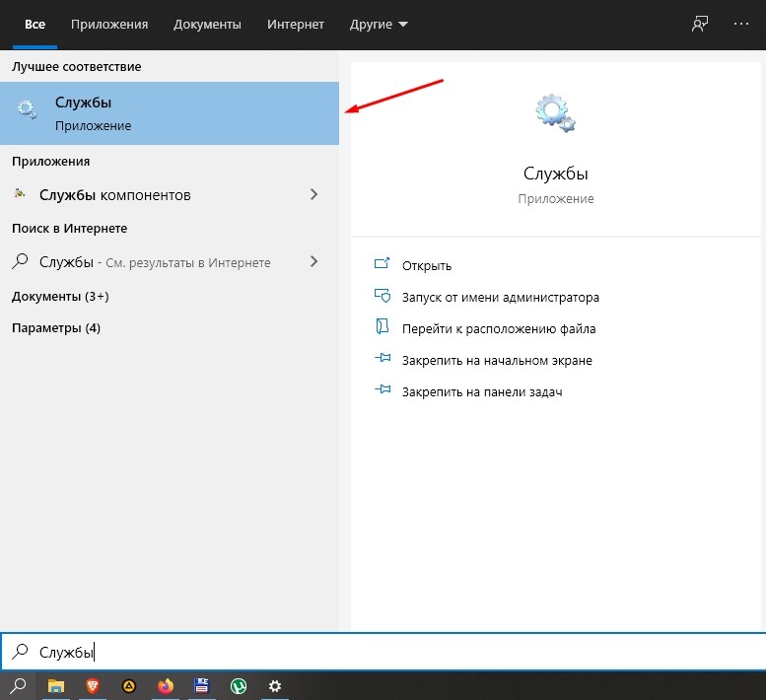Screen dimensions: 766x700
Task: Click the pin to taskbar icon
Action: point(383,389)
